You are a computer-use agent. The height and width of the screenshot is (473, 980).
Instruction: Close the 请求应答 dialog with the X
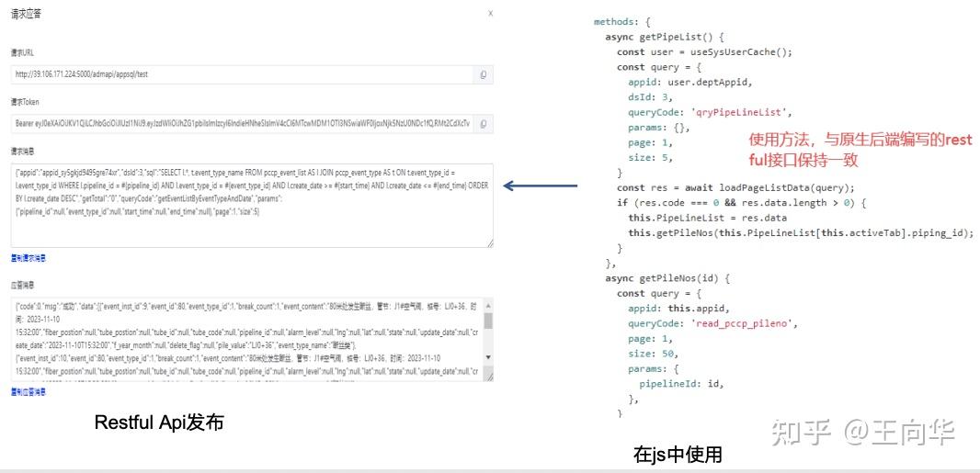point(490,14)
